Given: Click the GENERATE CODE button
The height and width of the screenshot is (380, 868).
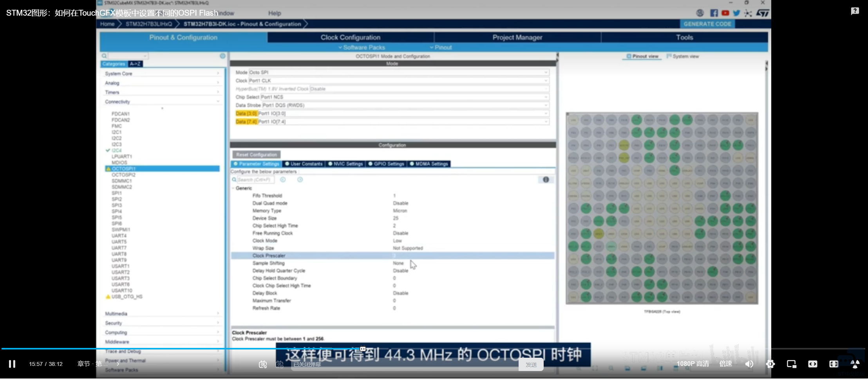Looking at the screenshot, I should point(707,24).
